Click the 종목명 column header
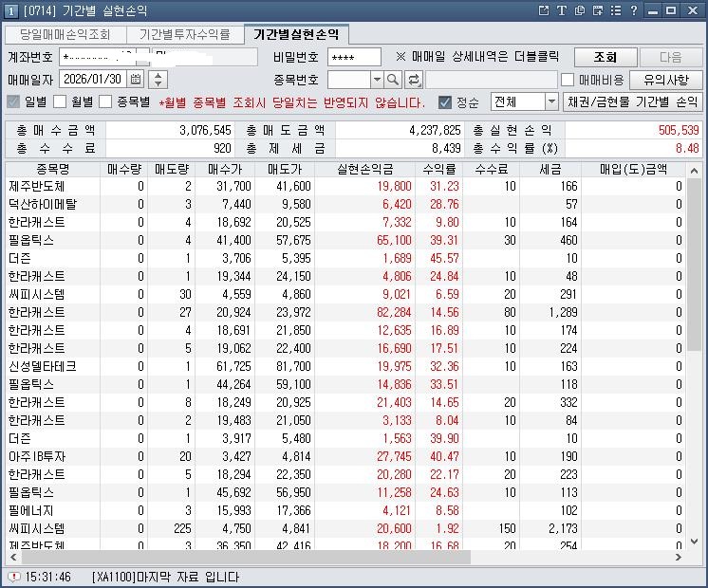The image size is (708, 588). point(53,169)
